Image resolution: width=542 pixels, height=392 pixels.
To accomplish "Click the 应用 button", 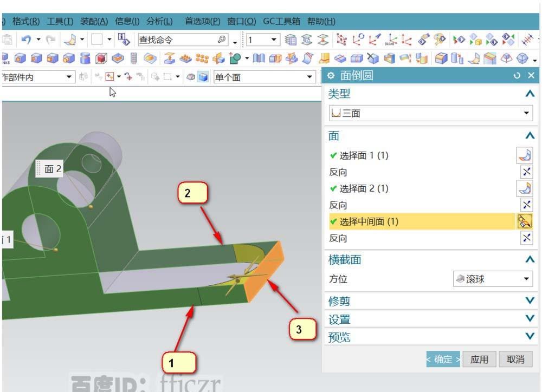I will click(x=480, y=359).
